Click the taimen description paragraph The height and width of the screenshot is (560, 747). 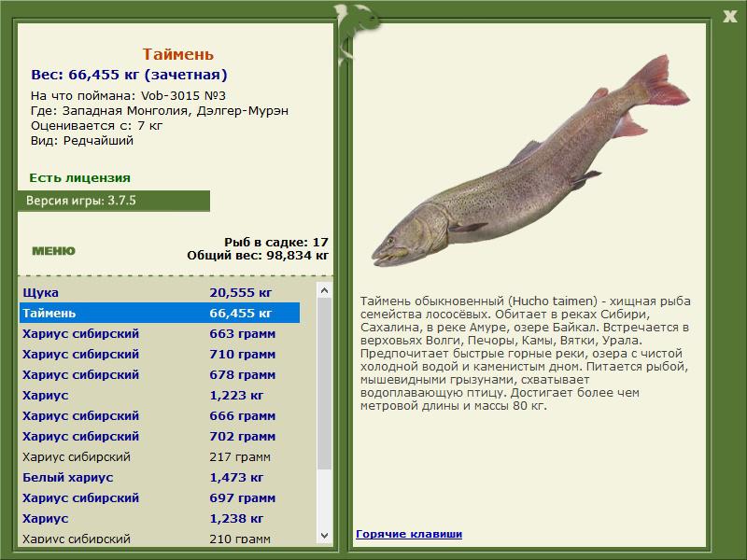pos(526,354)
